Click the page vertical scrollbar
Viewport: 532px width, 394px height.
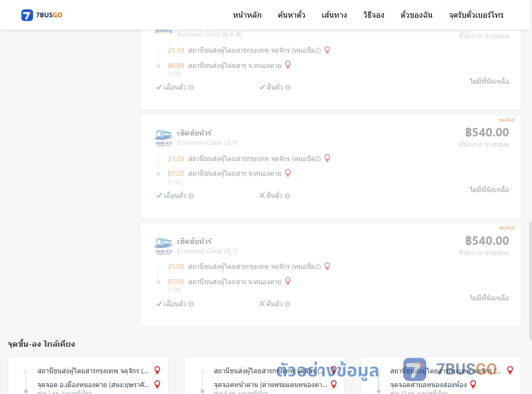(531, 281)
